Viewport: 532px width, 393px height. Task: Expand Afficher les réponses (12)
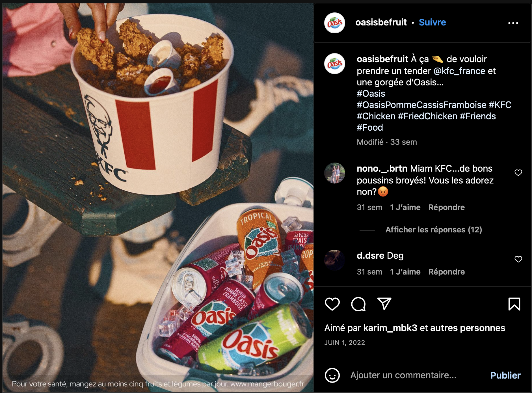[x=434, y=230]
